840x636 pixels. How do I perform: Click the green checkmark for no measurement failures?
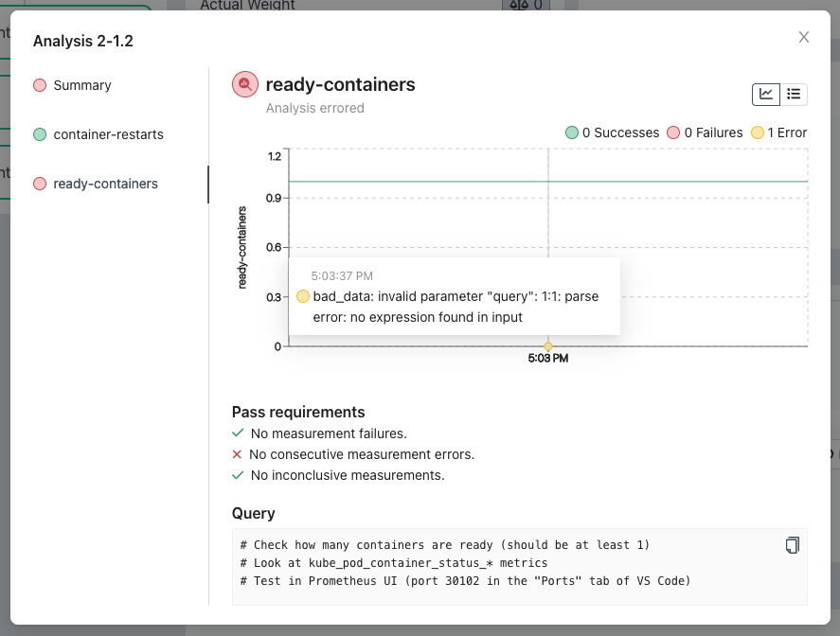coord(238,433)
